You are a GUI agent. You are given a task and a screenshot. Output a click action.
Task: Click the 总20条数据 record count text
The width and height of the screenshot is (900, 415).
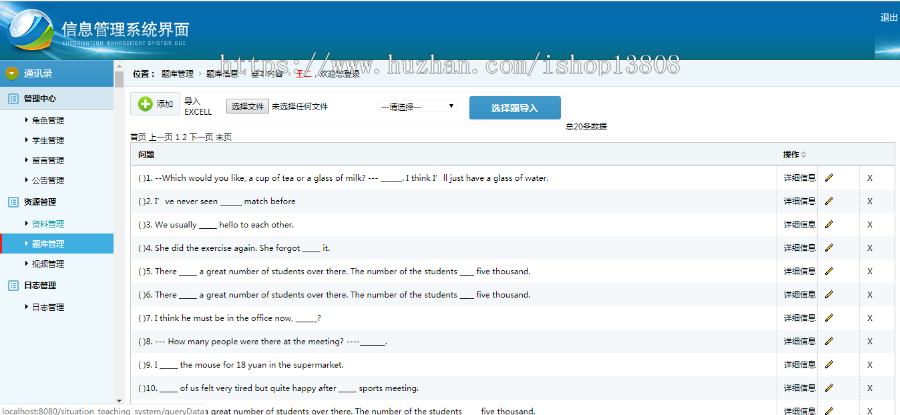[585, 127]
